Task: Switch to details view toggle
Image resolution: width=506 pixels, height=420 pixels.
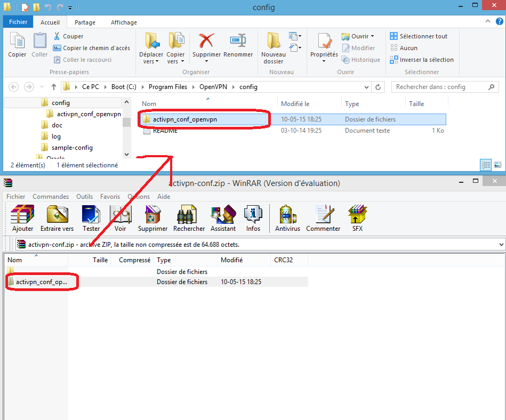Action: [486, 165]
